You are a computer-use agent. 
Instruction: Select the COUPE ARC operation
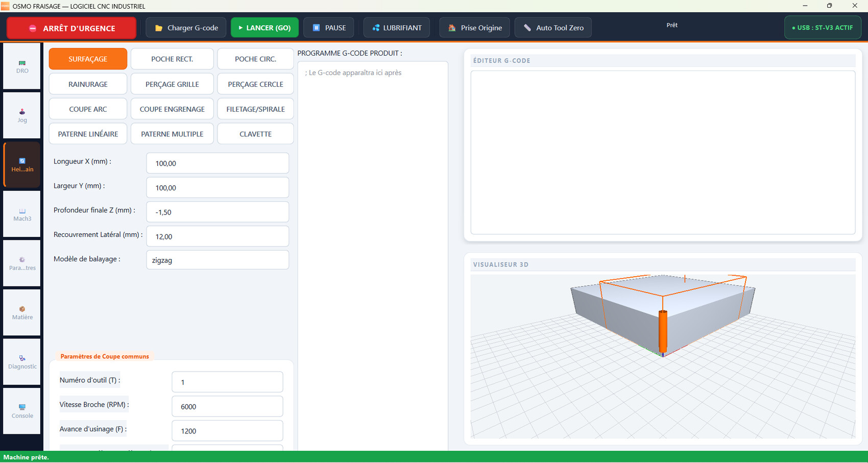click(x=88, y=109)
